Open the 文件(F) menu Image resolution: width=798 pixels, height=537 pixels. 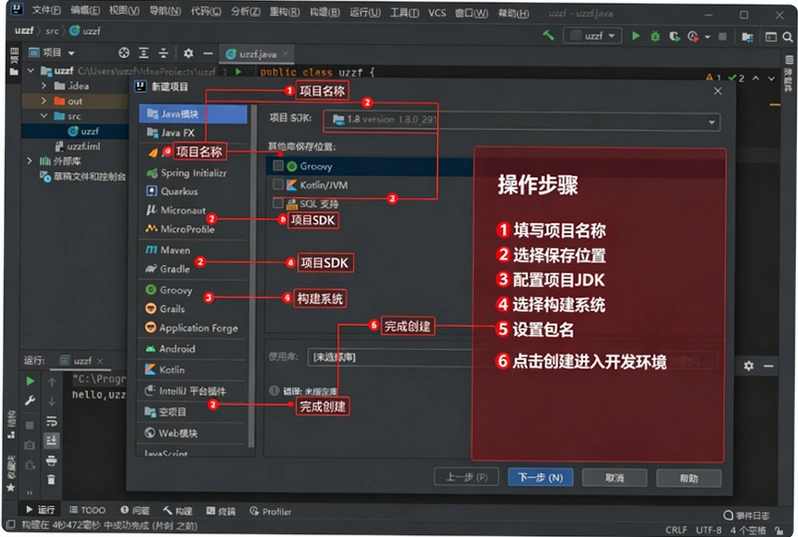tap(46, 10)
